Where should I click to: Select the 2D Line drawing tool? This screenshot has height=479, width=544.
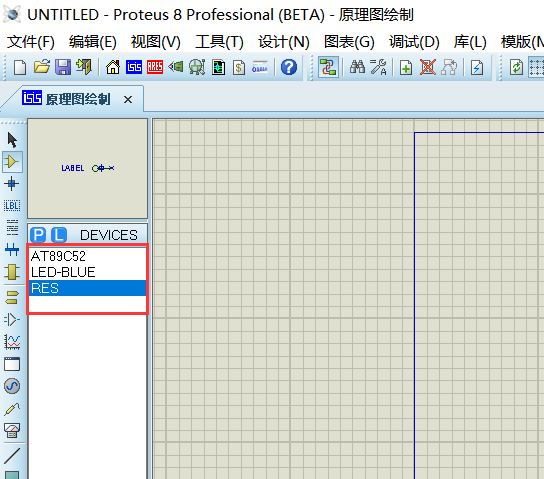pos(12,456)
